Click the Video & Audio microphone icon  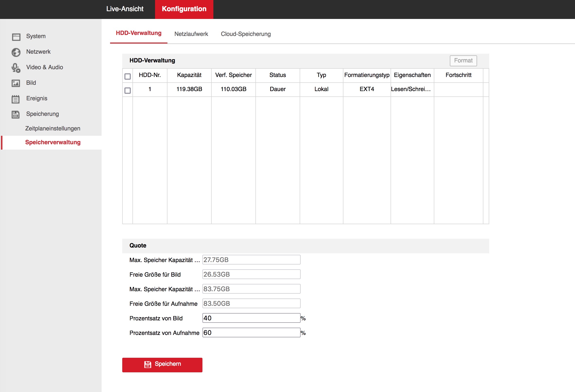(x=16, y=68)
